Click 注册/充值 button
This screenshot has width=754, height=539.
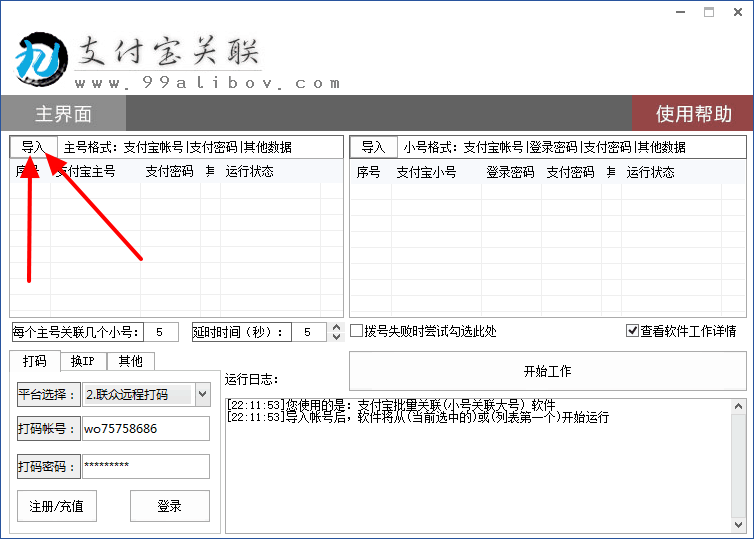57,506
